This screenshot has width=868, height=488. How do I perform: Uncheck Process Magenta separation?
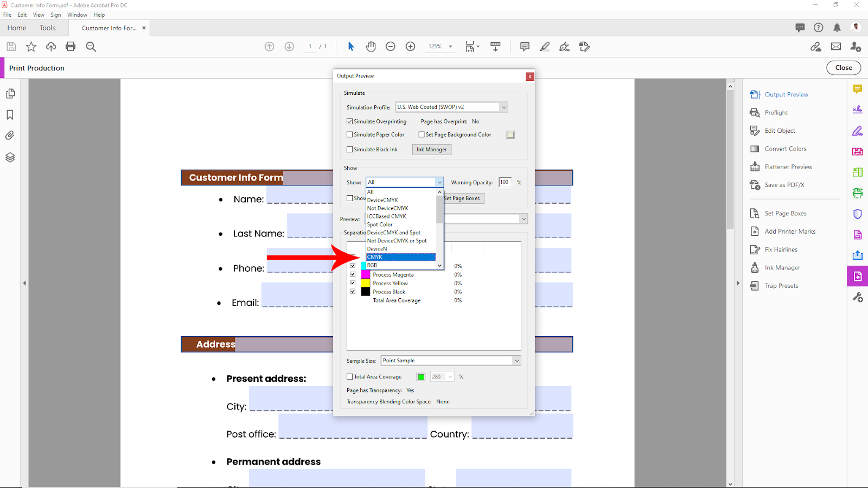[353, 274]
